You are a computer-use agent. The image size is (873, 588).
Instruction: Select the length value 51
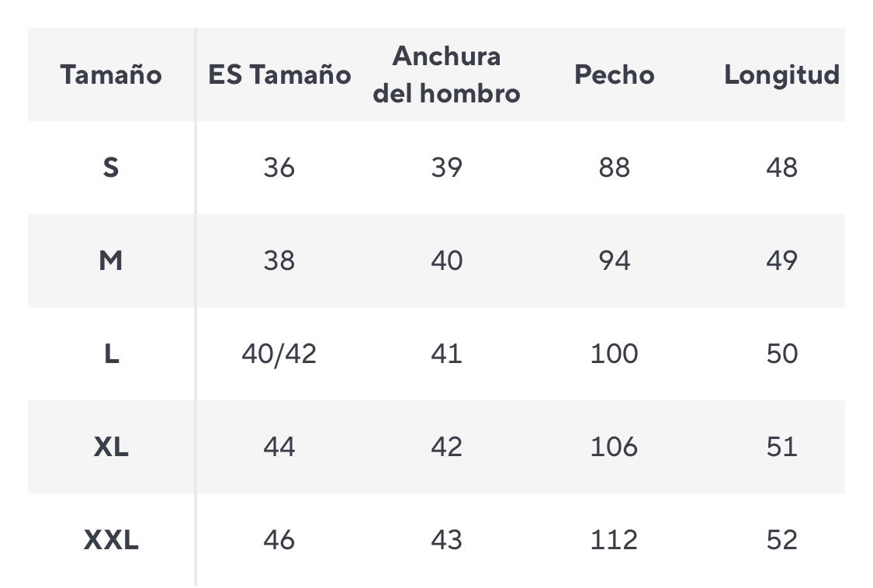[x=781, y=447]
